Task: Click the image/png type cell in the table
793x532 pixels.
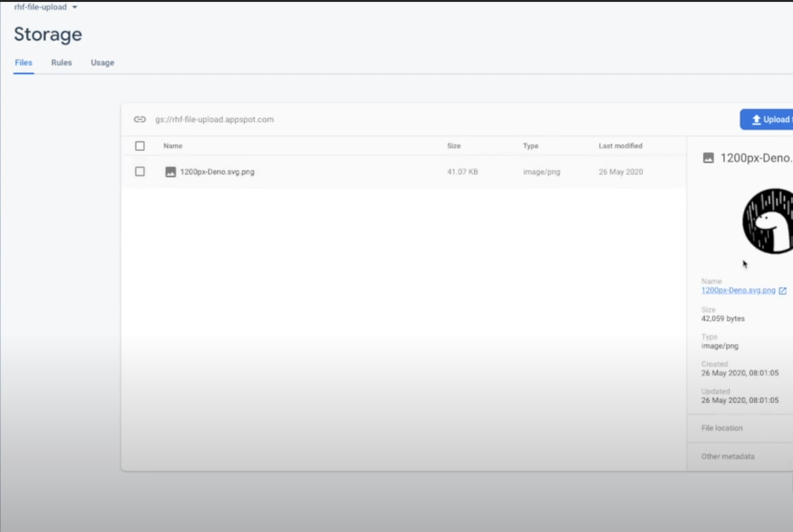Action: pyautogui.click(x=542, y=172)
